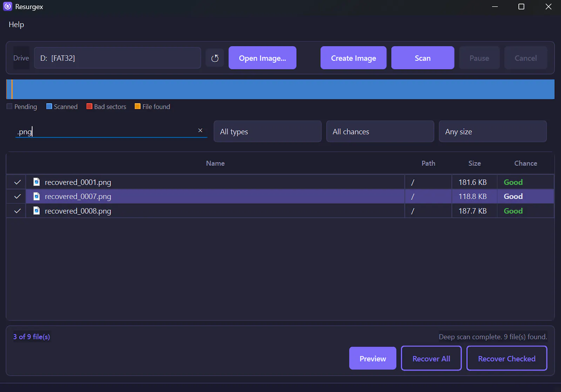Maximize the Resurgex window
561x392 pixels.
[521, 7]
